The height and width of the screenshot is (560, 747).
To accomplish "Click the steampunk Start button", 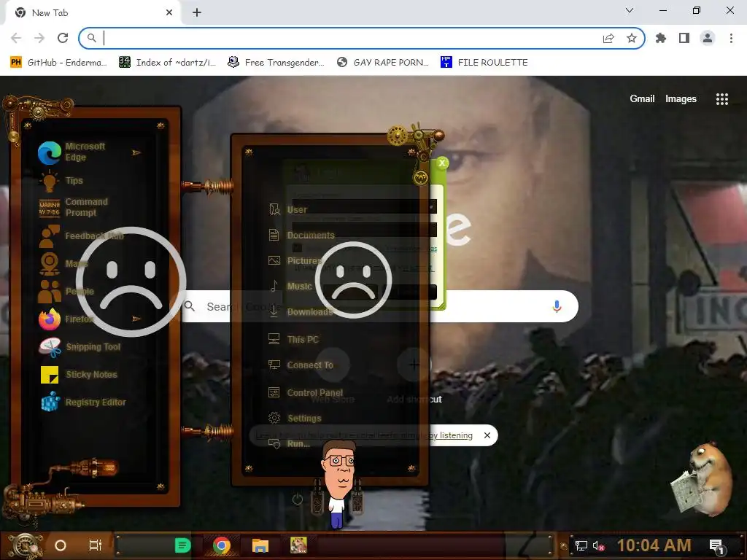I will (24, 545).
